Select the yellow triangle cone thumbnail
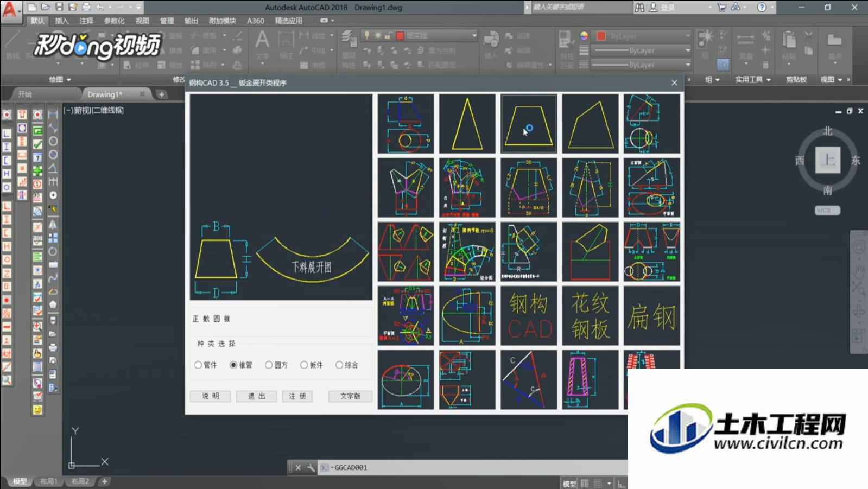The image size is (868, 489). click(x=467, y=123)
